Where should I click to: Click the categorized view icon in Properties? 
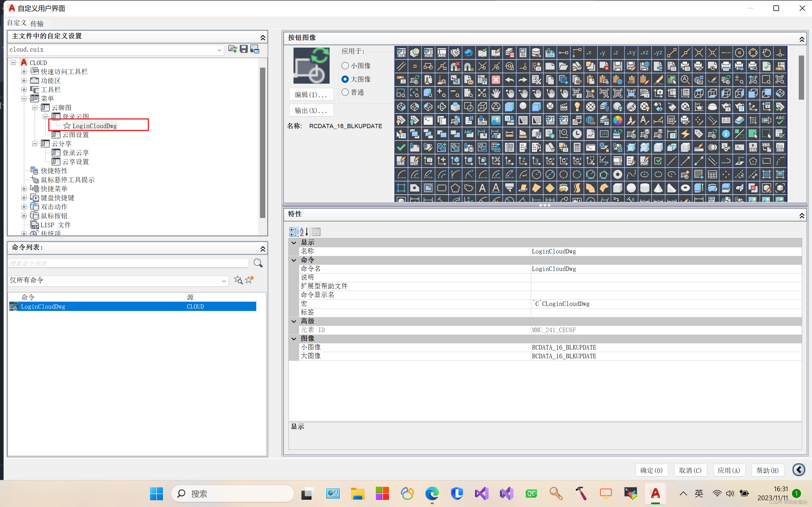pos(294,232)
